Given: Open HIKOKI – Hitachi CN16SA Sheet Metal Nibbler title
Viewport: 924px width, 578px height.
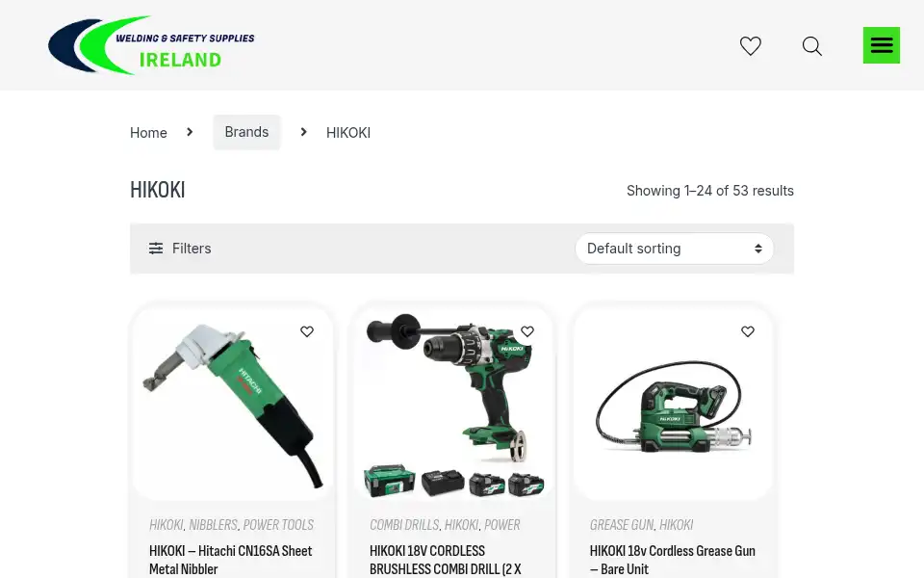Looking at the screenshot, I should [x=230, y=560].
